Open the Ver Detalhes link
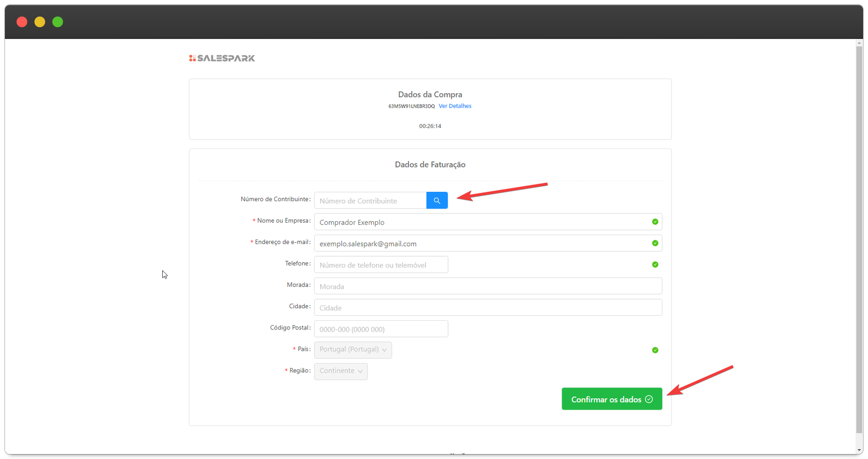Viewport: 868px width, 459px height. click(x=455, y=106)
